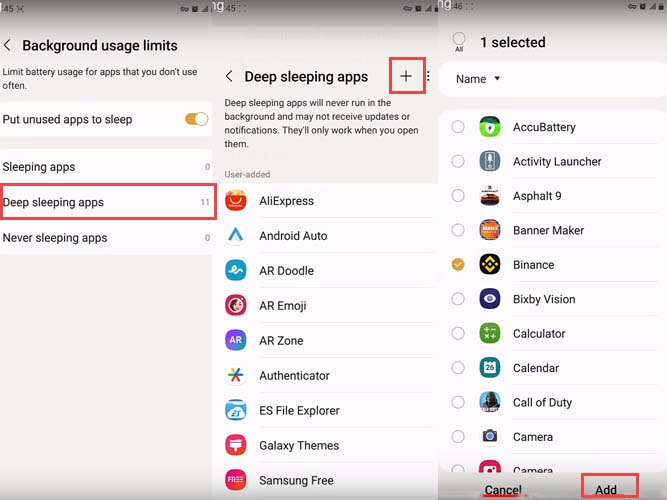Tap Add to confirm selected app
Viewport: 667px width, 500px height.
[x=606, y=490]
